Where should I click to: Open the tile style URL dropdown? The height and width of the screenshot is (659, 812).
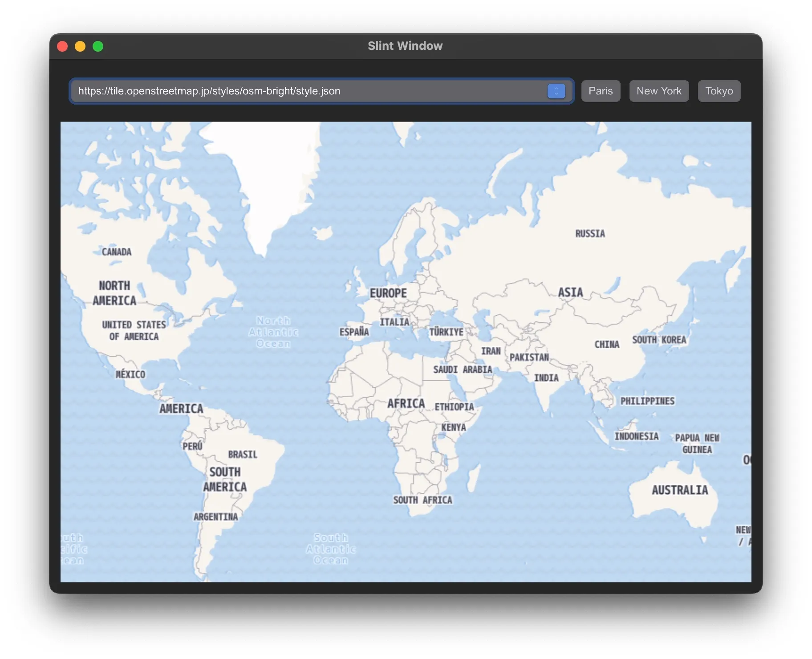(556, 91)
